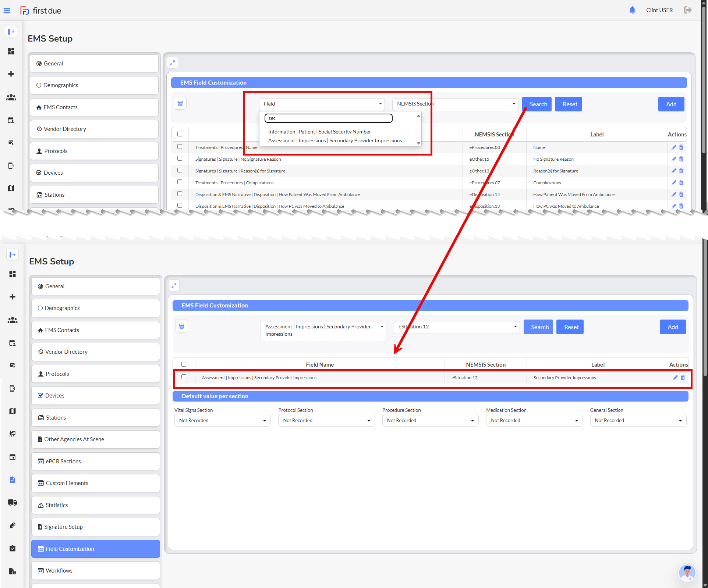
Task: Edit the Secondary Provider Impressions row
Action: (x=675, y=377)
